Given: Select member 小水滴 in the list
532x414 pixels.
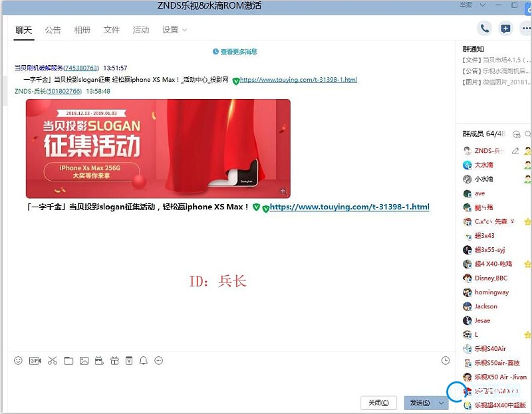Looking at the screenshot, I should (x=495, y=179).
